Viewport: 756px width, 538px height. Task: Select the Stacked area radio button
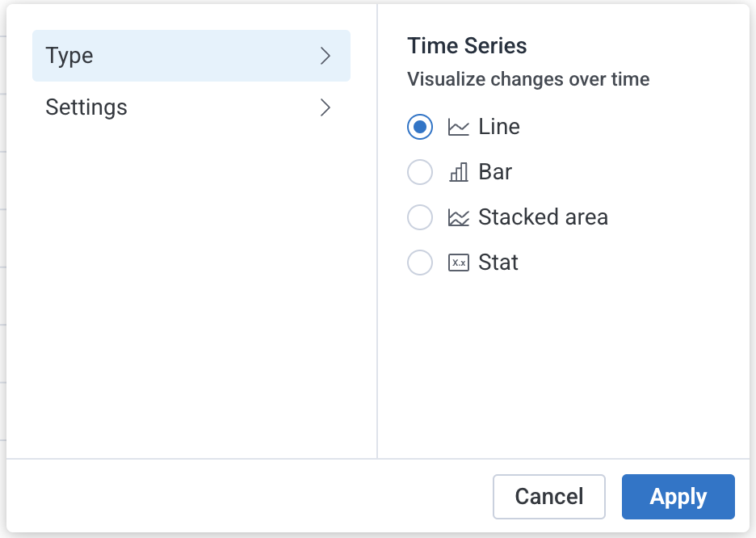point(420,217)
